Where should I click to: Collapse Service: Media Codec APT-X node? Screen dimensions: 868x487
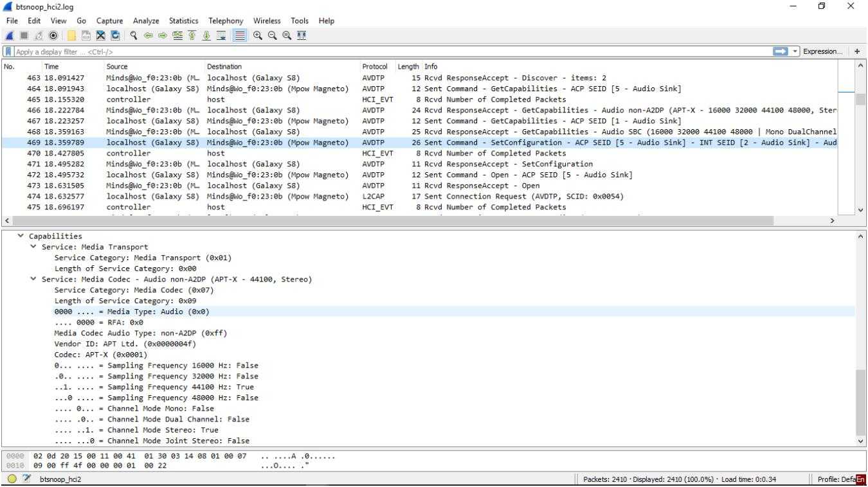pyautogui.click(x=33, y=279)
